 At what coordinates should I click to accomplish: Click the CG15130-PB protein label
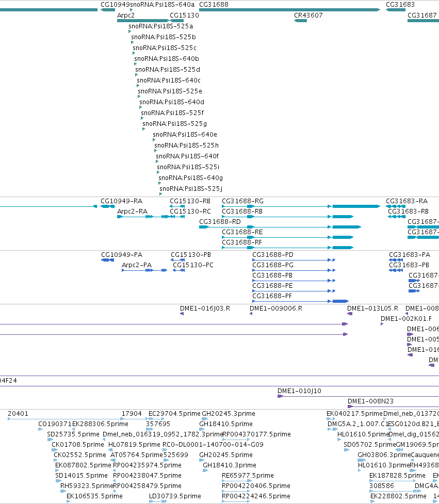tap(190, 255)
